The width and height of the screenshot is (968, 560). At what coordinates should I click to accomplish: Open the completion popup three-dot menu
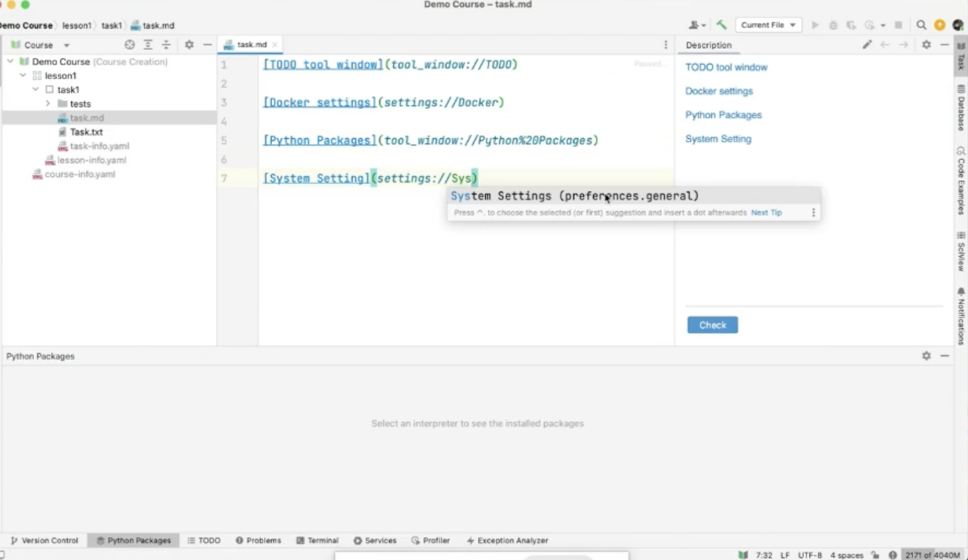coord(813,212)
